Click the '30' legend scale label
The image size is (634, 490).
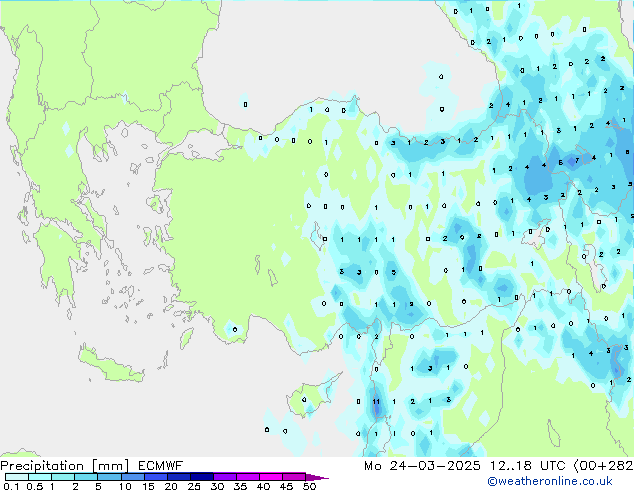click(x=217, y=486)
